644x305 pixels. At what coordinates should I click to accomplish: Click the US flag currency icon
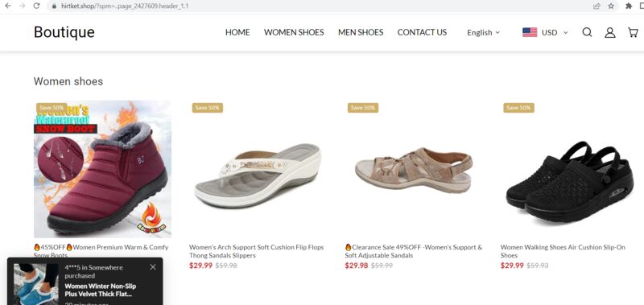(x=530, y=32)
